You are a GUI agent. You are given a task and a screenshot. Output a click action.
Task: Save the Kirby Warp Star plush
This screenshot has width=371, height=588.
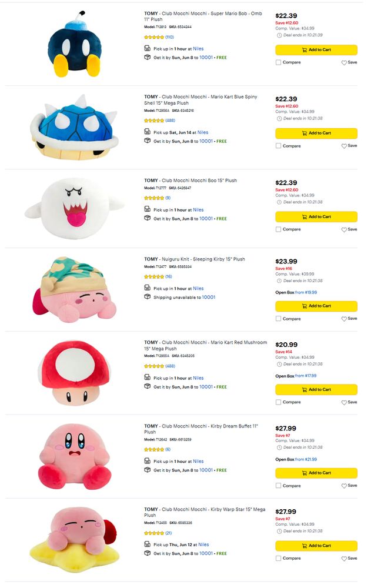(345, 558)
